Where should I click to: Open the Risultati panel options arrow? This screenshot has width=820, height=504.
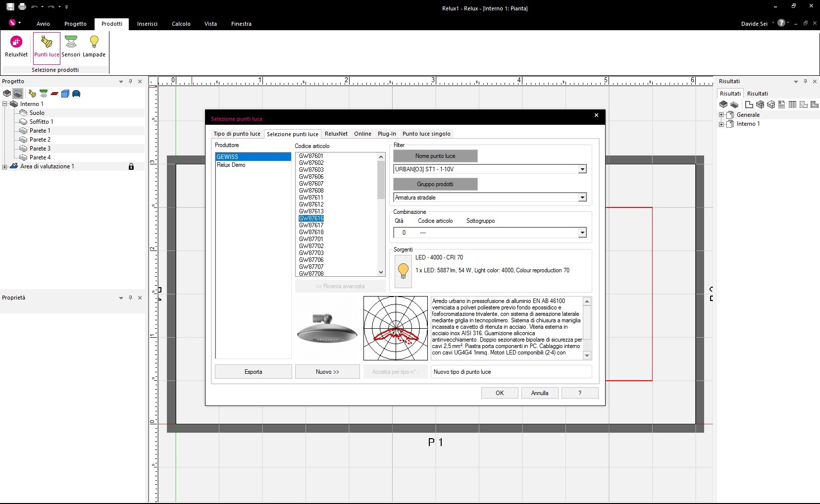pos(796,82)
